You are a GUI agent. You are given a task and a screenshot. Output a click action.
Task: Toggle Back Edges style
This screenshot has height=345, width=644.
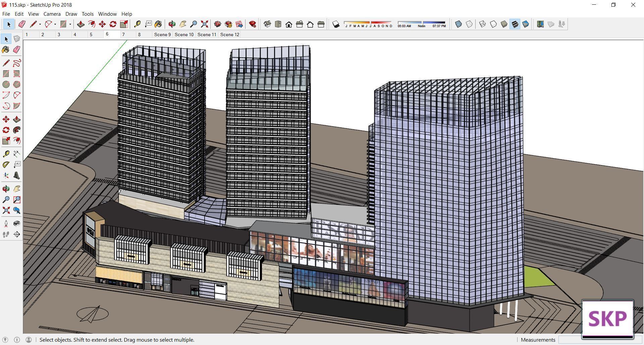click(469, 24)
